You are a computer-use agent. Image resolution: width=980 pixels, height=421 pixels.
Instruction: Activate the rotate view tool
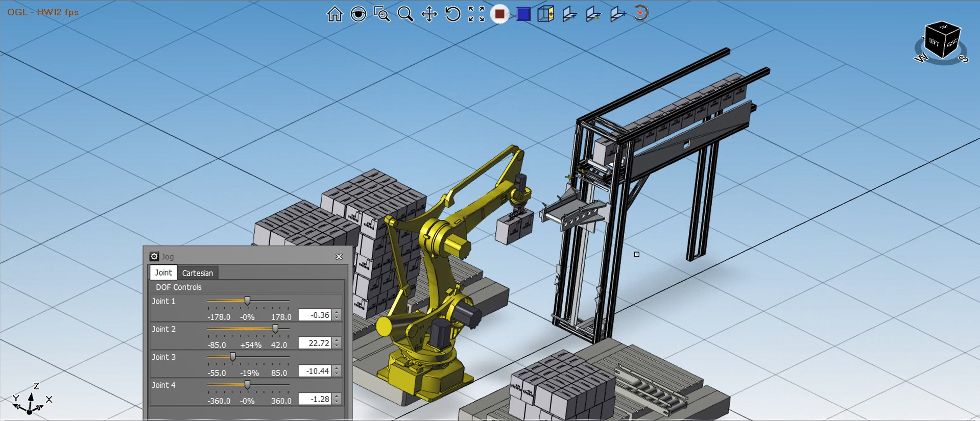452,14
